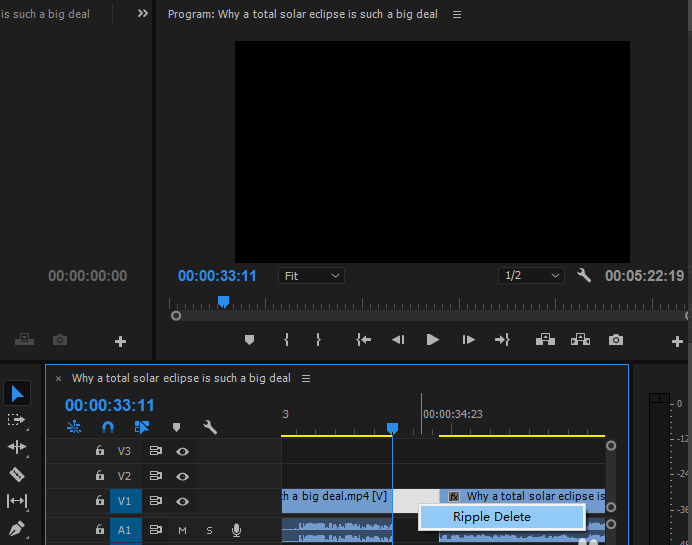Open the Program monitor panel menu
This screenshot has height=545, width=692.
point(457,15)
